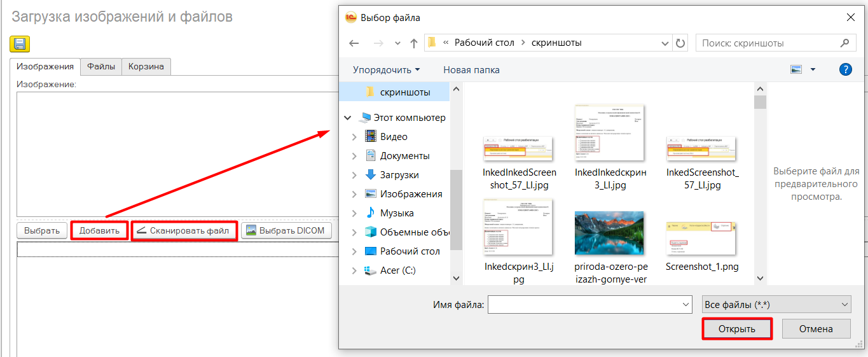The height and width of the screenshot is (357, 868).
Task: Switch to the Файлы tab
Action: coord(101,66)
